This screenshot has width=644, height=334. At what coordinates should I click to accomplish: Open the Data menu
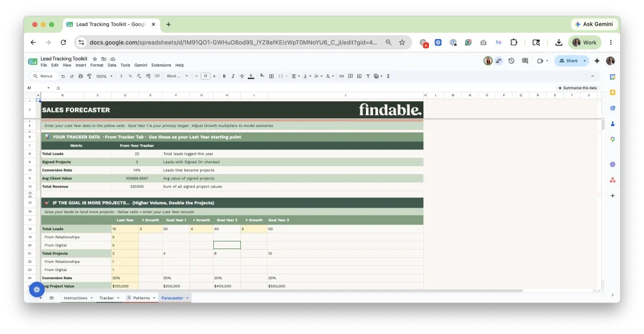(x=112, y=65)
